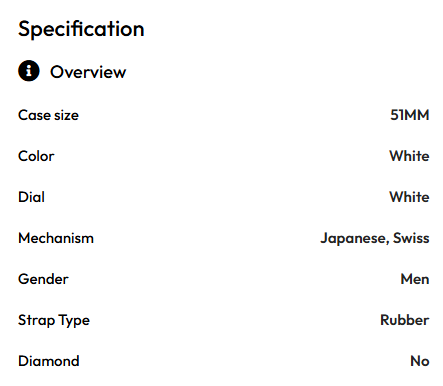
Task: Click the Color label
Action: tap(36, 156)
